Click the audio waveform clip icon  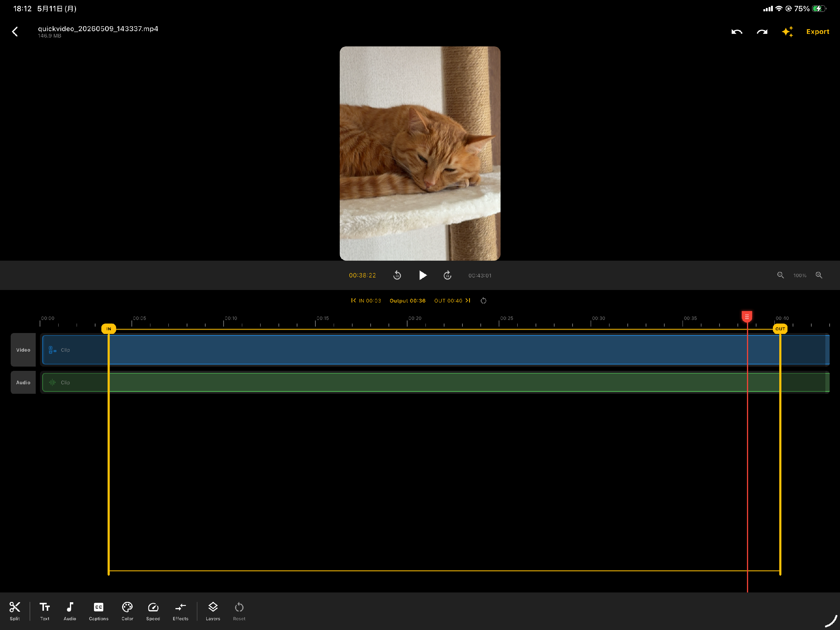[52, 382]
